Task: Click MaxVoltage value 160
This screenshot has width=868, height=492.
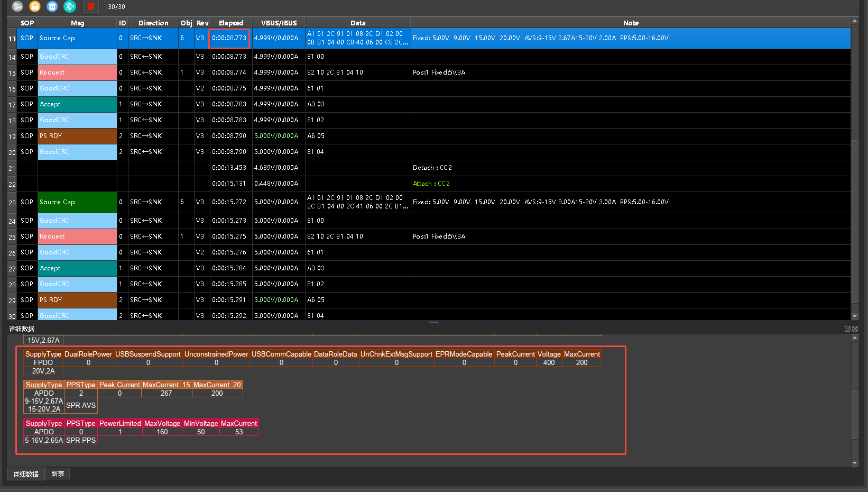Action: [x=162, y=432]
